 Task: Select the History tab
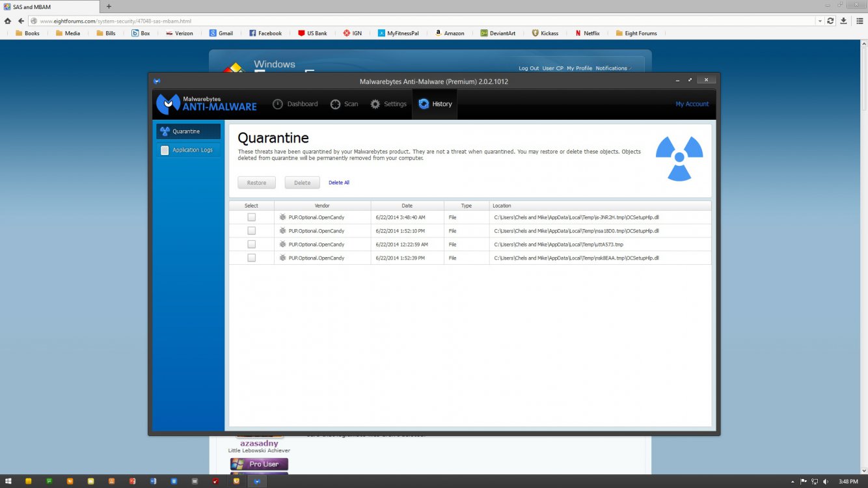435,104
